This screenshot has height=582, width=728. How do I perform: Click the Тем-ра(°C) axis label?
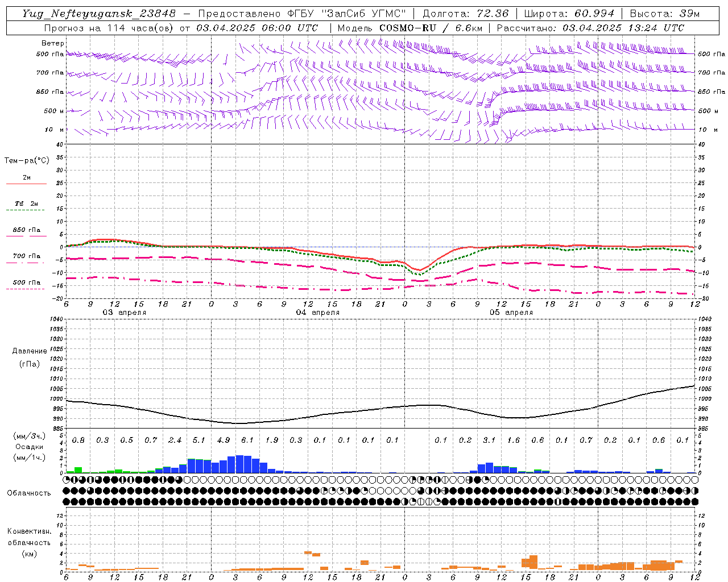tap(27, 161)
